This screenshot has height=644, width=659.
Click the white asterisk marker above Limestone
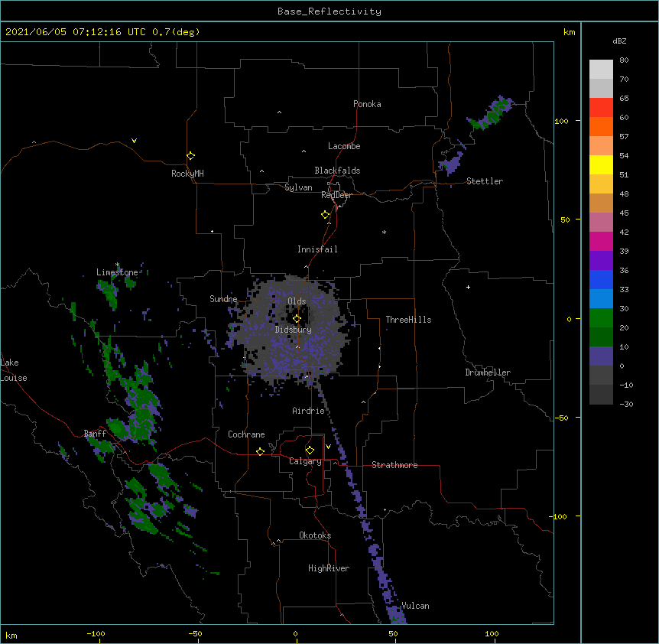(117, 265)
